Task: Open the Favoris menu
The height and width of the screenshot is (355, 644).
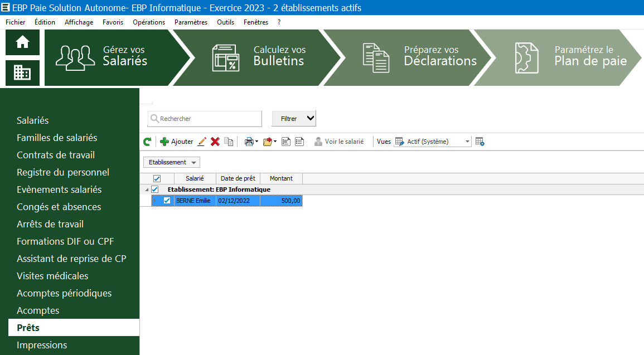Action: [113, 22]
